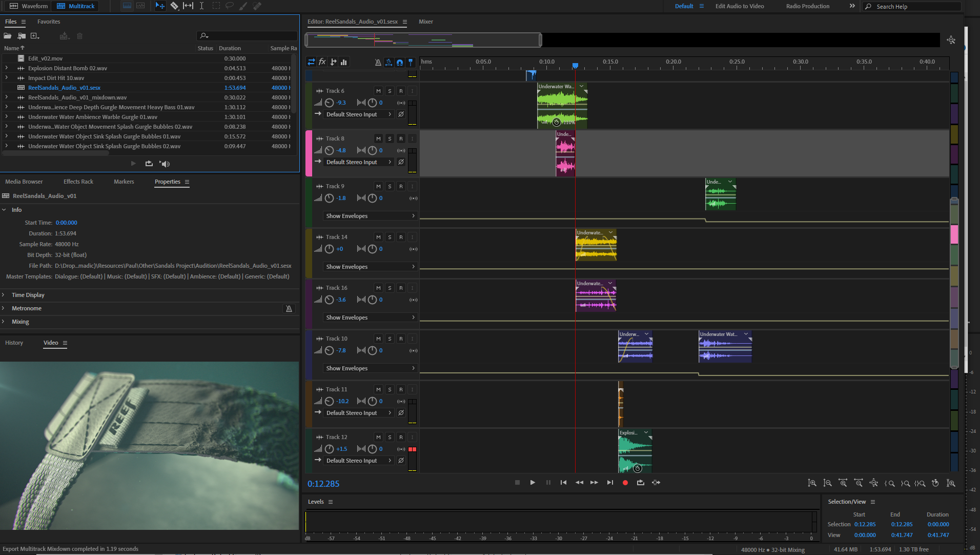Select the Razor tool in top toolbar
This screenshot has width=980, height=555.
tap(174, 6)
